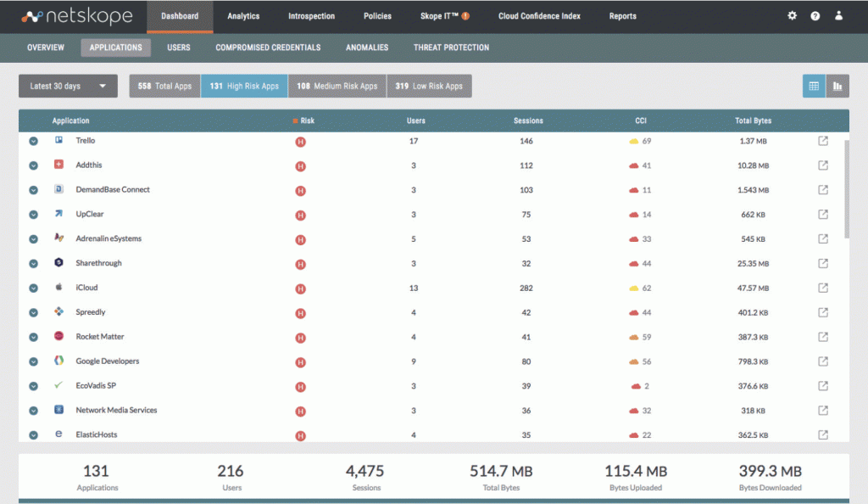Click the table vertical scrollbar

(x=847, y=189)
